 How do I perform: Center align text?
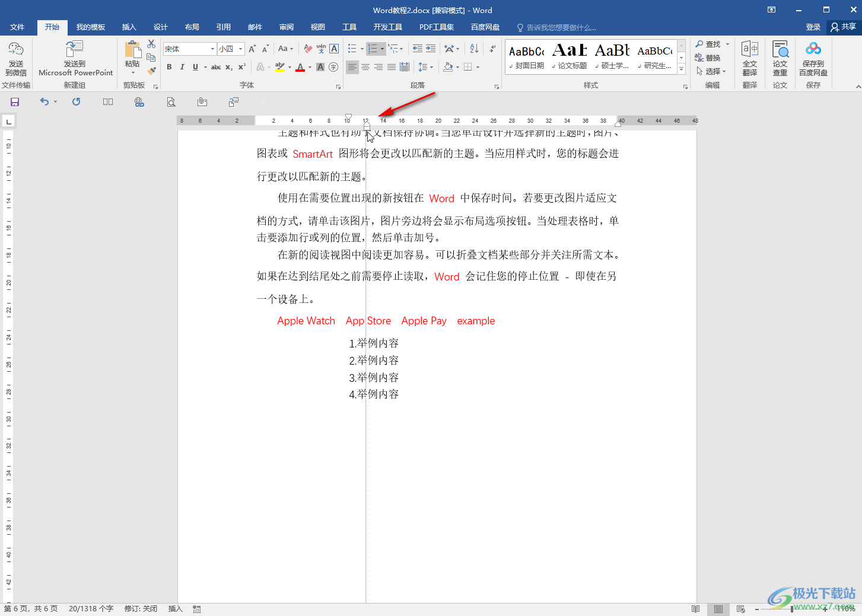click(365, 67)
